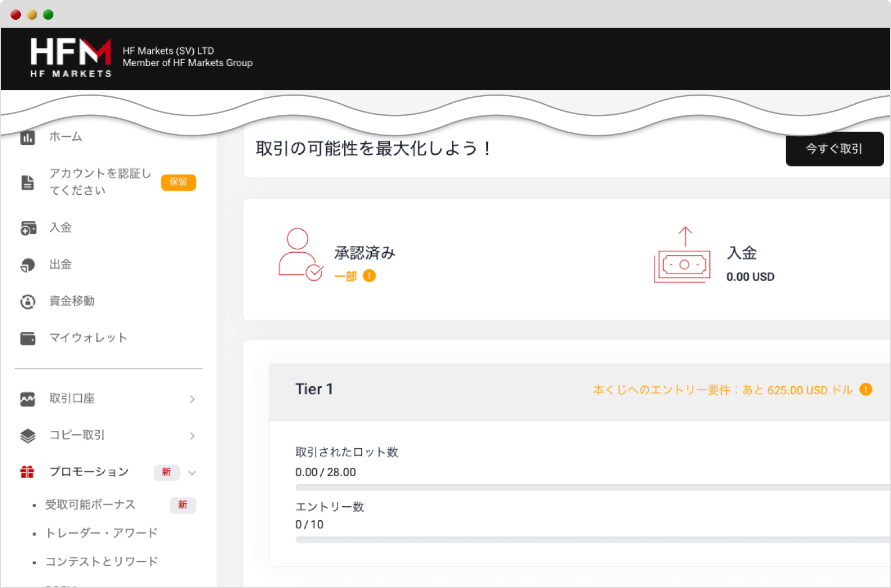Select the 資金移動 transfer icon
Screen dimensions: 891x588
coord(27,301)
